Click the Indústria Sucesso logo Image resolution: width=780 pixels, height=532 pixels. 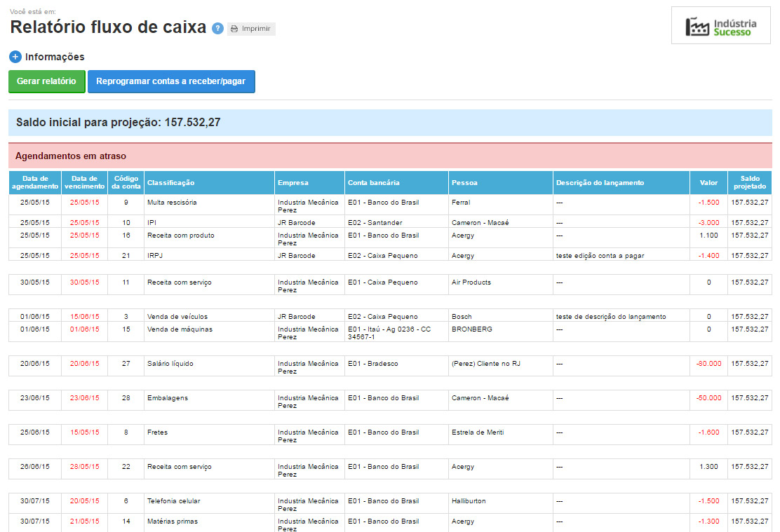(x=721, y=27)
